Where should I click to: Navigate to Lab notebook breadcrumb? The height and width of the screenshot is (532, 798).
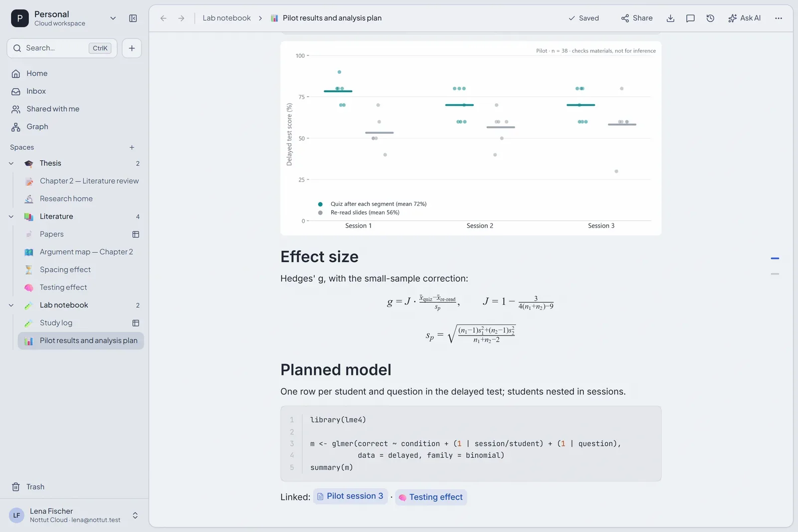226,18
